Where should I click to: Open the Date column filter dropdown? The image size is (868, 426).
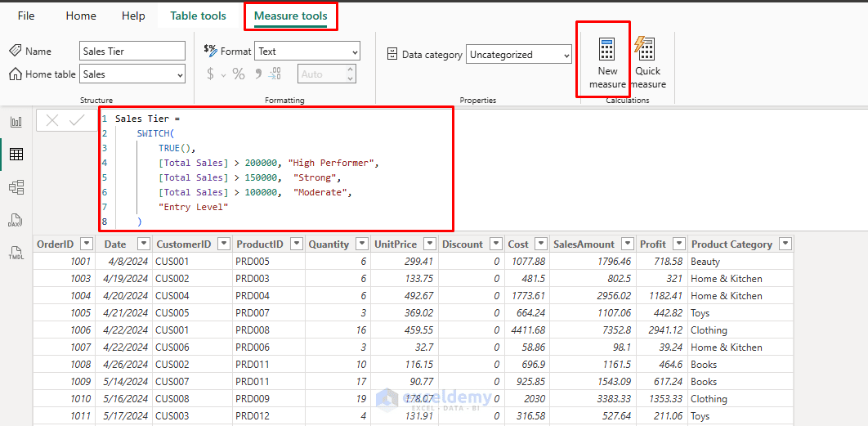[x=143, y=244]
